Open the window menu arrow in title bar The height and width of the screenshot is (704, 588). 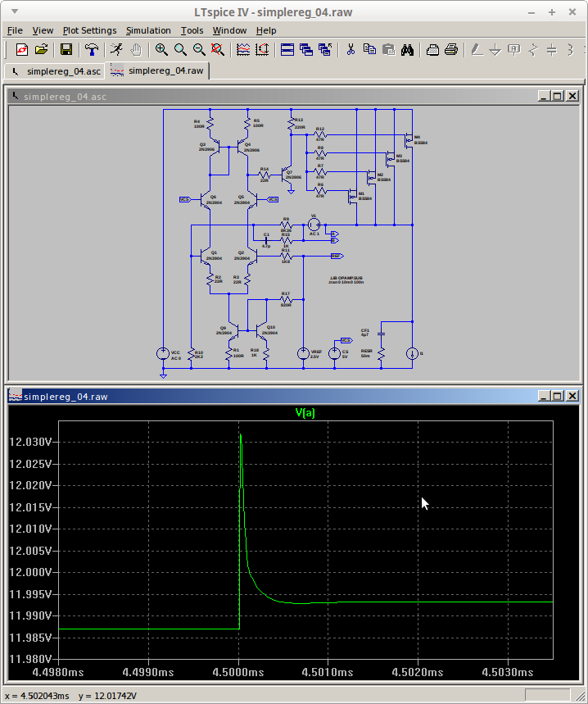click(x=15, y=11)
